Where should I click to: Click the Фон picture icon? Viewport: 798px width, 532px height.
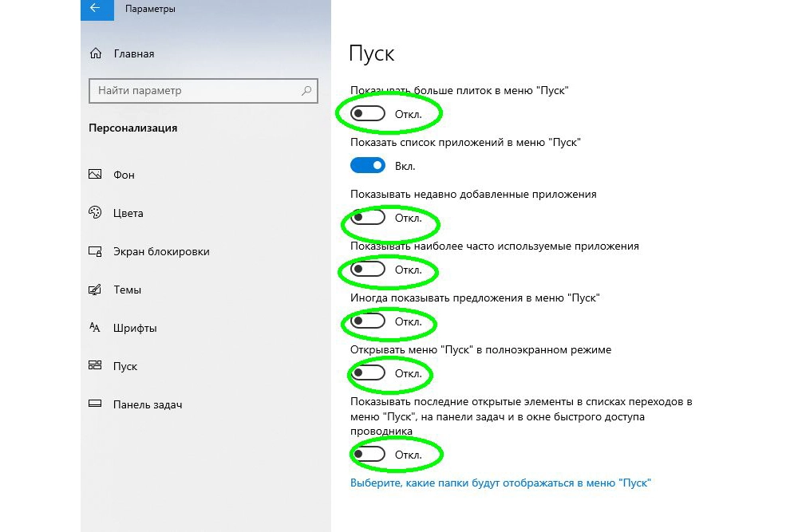(95, 175)
